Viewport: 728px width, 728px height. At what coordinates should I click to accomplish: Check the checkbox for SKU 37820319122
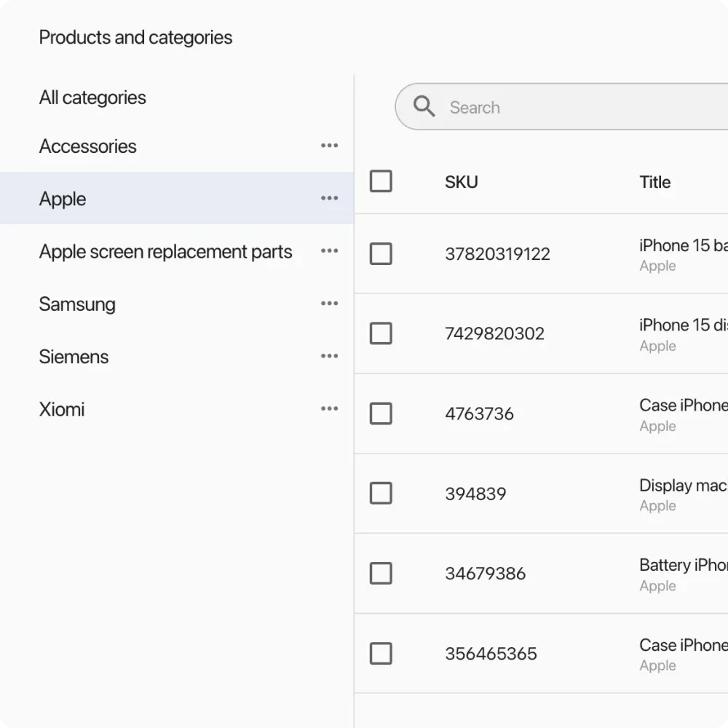point(381,253)
